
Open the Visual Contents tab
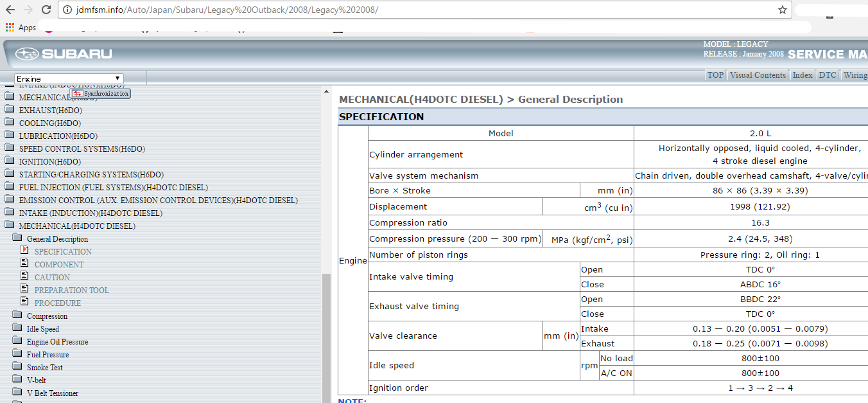[x=758, y=75]
